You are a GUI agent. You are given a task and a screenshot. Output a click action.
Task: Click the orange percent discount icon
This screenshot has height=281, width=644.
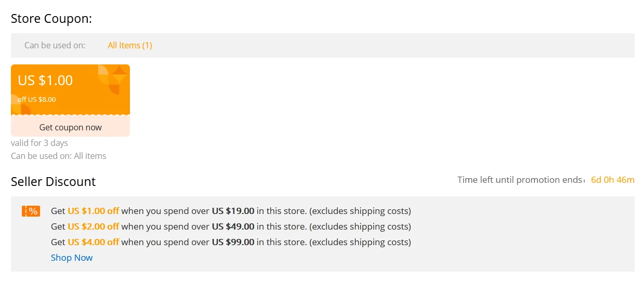(31, 211)
